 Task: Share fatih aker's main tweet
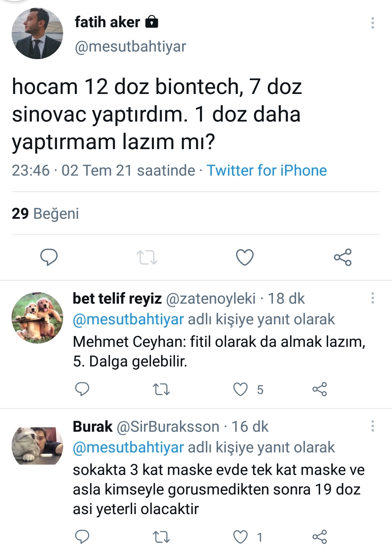click(343, 257)
